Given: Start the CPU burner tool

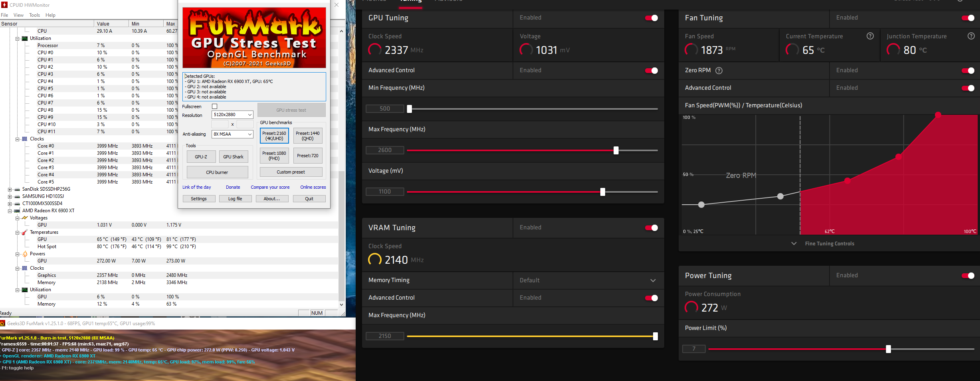Looking at the screenshot, I should tap(217, 172).
